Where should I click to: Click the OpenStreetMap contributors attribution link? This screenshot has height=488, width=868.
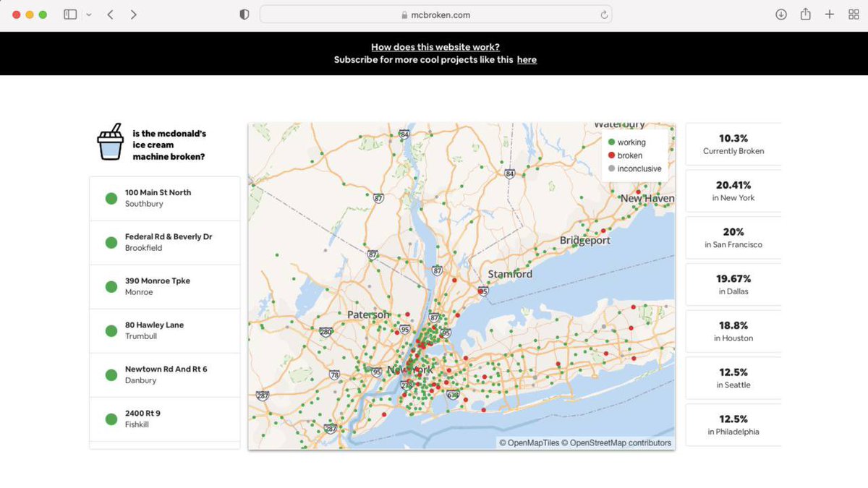pos(616,442)
